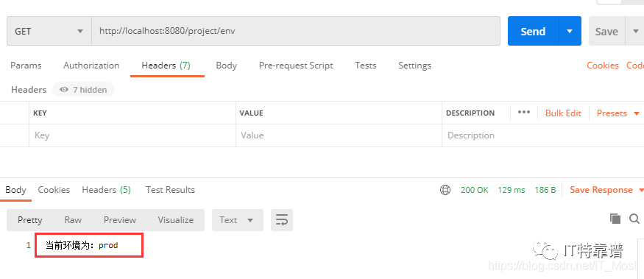Select the Raw response view
The image size is (644, 279).
click(73, 220)
